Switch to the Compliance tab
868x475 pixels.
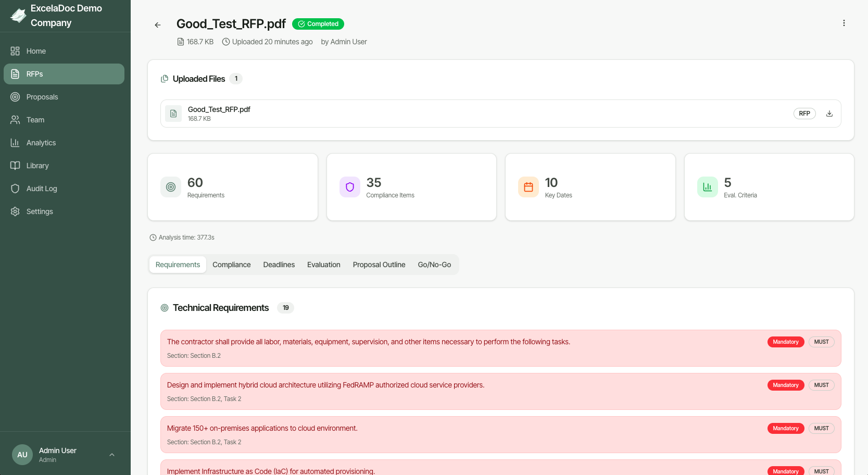click(232, 265)
